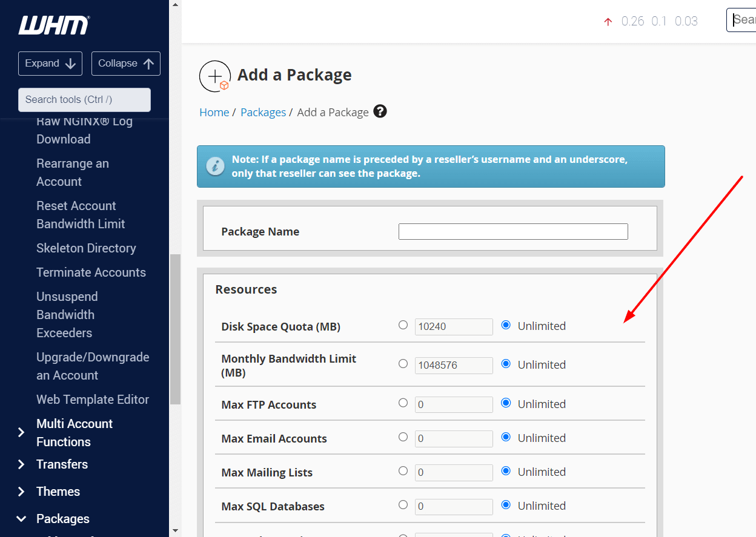Viewport: 756px width, 537px height.
Task: Click the WHM logo
Action: [x=53, y=25]
